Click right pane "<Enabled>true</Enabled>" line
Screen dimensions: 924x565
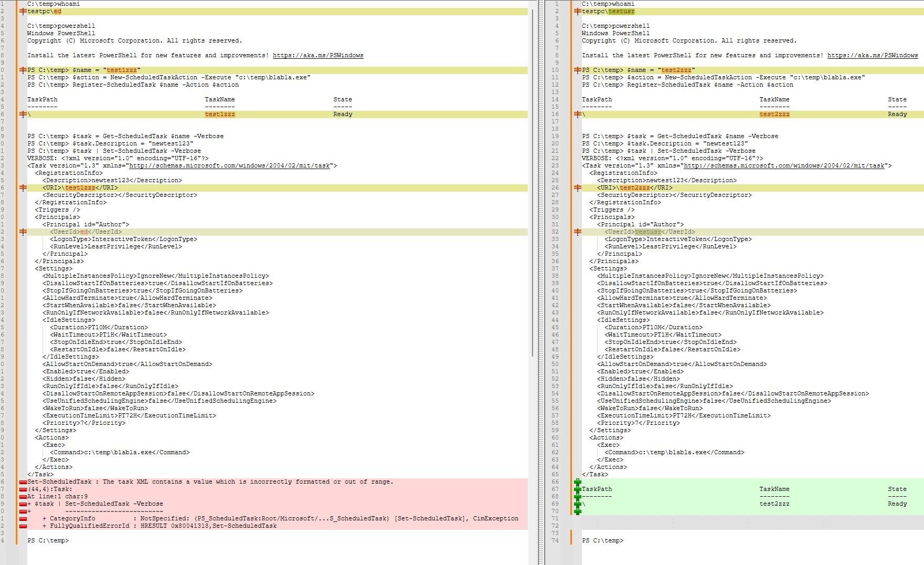pyautogui.click(x=640, y=371)
